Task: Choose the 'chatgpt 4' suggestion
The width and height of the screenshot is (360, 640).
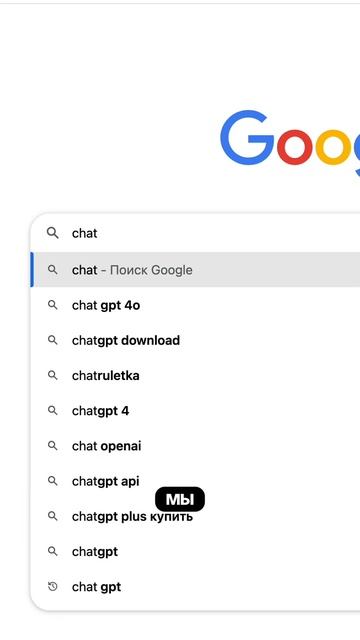Action: coord(195,411)
